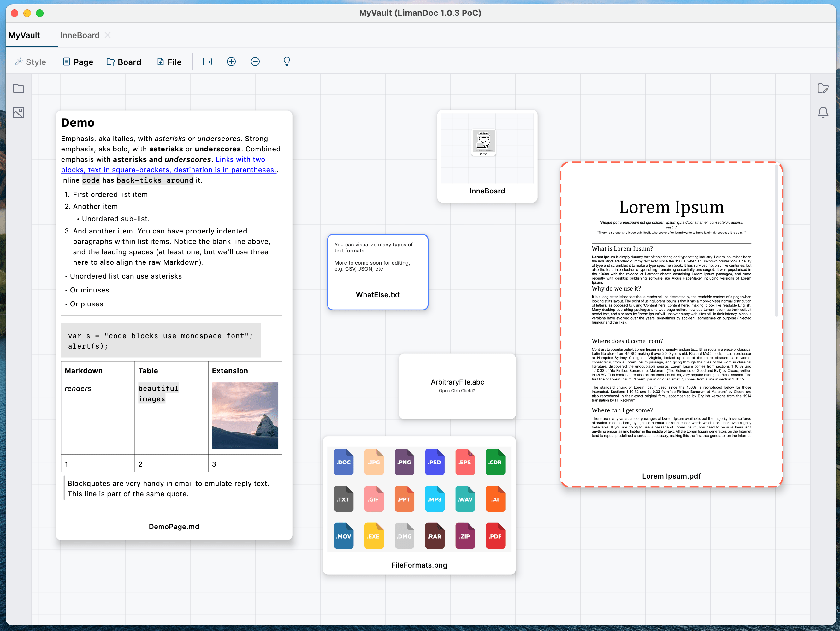
Task: Add a new Board
Action: 124,62
